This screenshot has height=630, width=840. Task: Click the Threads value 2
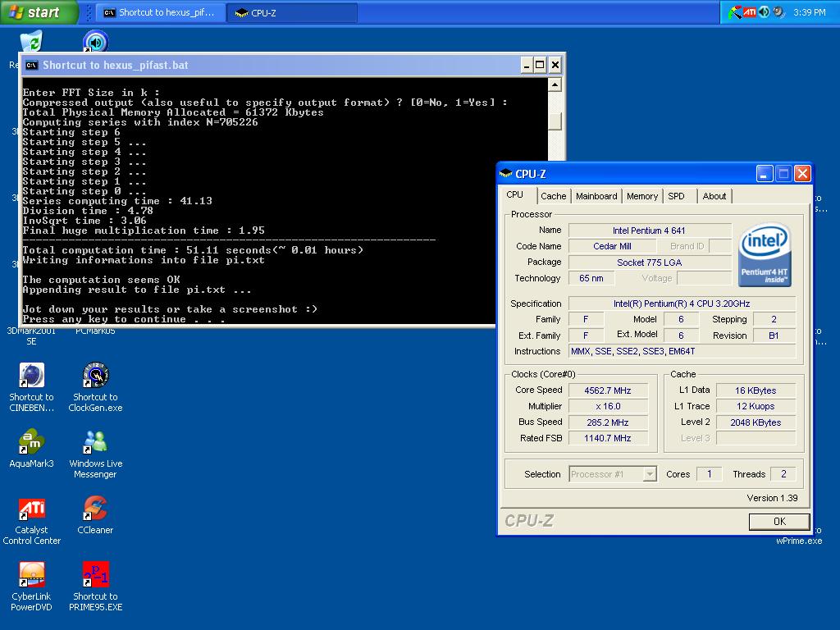[783, 474]
